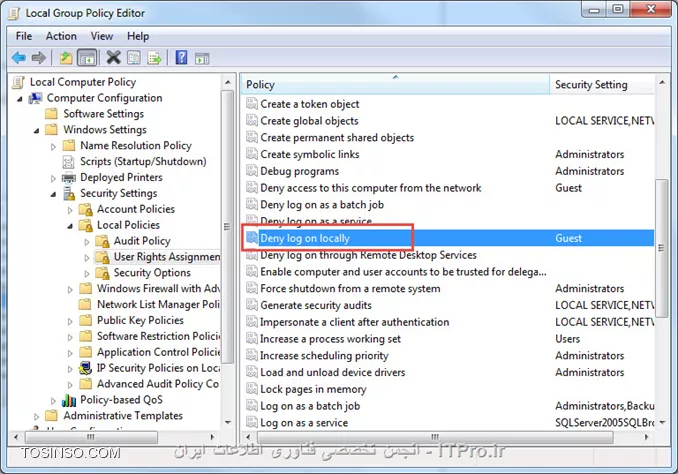The image size is (678, 474).
Task: Click the Deployed Printers printer icon
Action: [69, 178]
